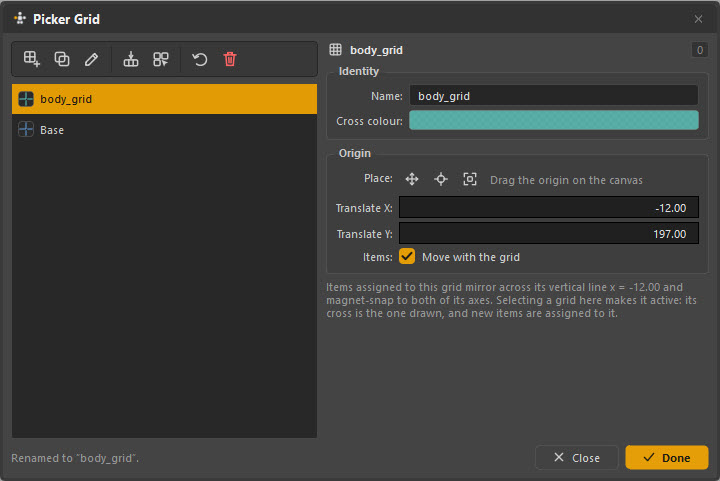Confirm with the Done button
Viewport: 720px width, 481px height.
pos(667,458)
